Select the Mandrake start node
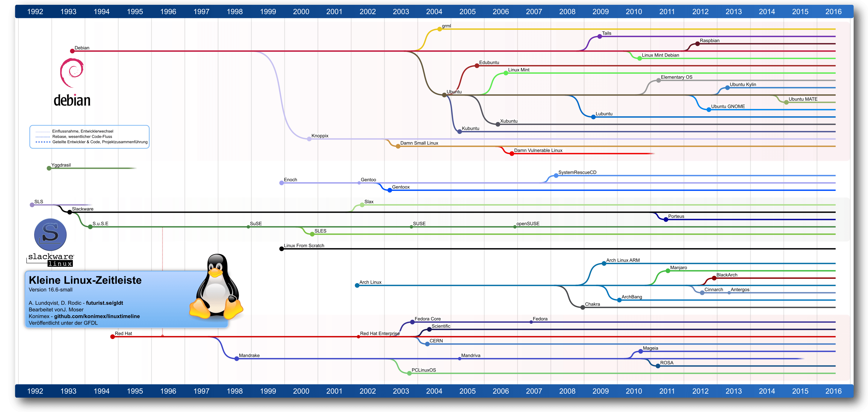The image size is (868, 412). (237, 359)
